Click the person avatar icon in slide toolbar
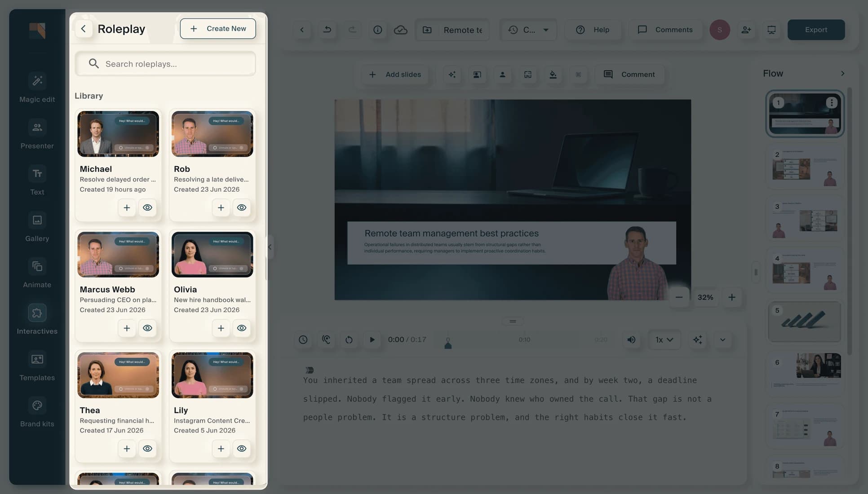This screenshot has width=868, height=494. (x=502, y=75)
